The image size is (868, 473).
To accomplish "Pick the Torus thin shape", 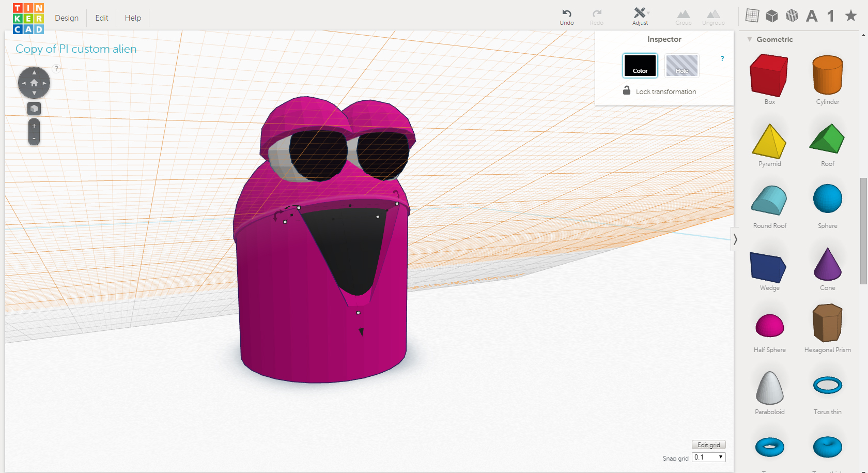I will tap(828, 385).
